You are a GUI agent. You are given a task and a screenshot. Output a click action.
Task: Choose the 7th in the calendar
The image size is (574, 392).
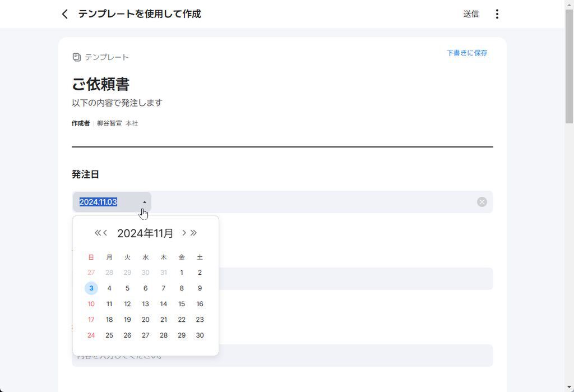[x=164, y=288]
